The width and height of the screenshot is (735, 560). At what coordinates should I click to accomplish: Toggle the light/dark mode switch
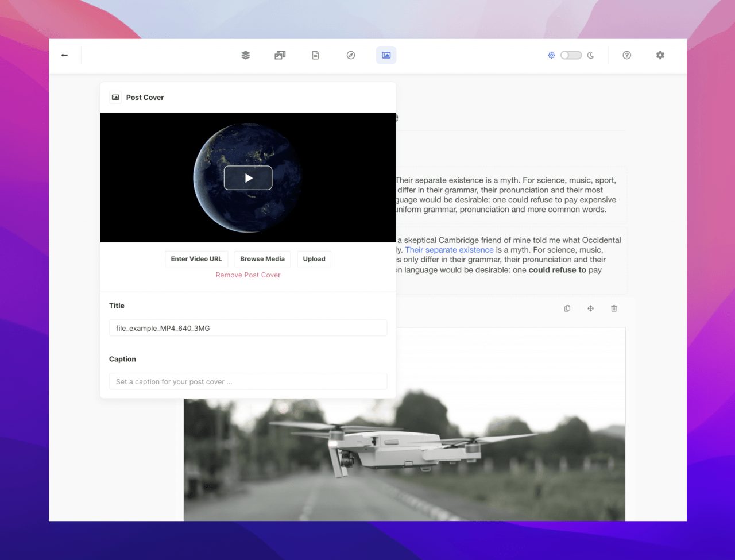pyautogui.click(x=571, y=55)
